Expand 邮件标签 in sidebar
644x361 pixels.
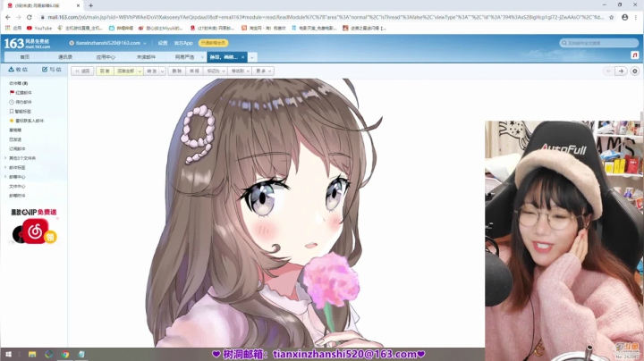pos(15,167)
